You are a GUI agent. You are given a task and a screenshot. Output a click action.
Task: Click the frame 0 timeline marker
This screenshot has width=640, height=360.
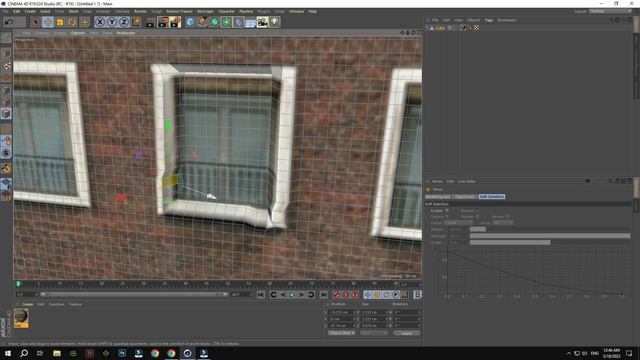[x=18, y=284]
